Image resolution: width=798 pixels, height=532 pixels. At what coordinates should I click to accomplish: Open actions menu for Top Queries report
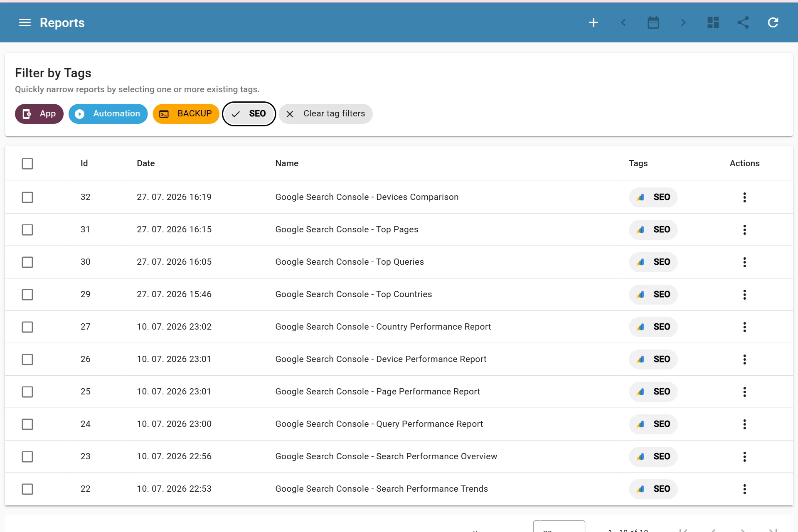(744, 262)
